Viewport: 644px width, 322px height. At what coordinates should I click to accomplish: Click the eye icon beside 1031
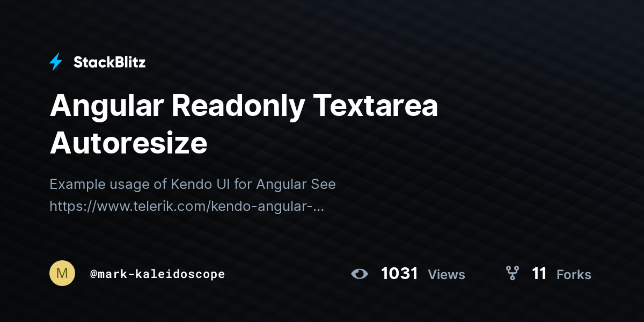point(360,274)
